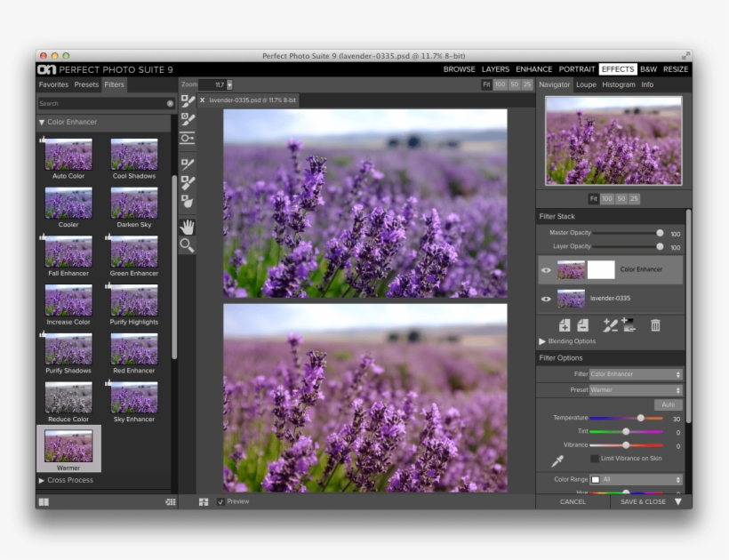Screen dimensions: 729x560
Task: Select the Masking Bug tool
Action: tap(187, 138)
